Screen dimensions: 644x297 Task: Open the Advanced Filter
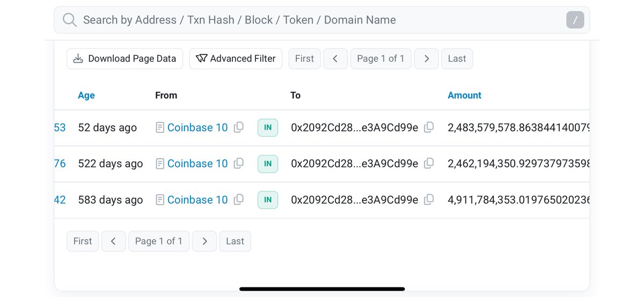pos(236,58)
